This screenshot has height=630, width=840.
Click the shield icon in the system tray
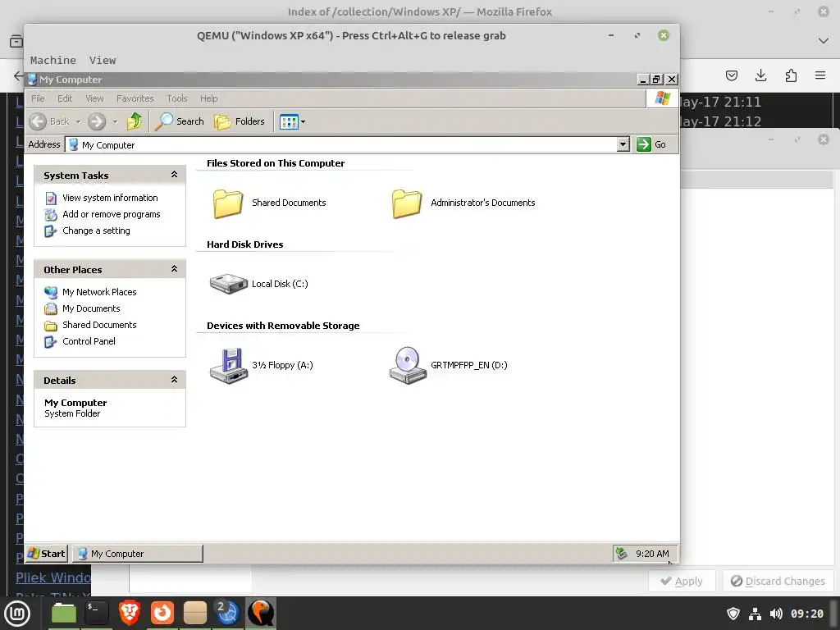[733, 614]
